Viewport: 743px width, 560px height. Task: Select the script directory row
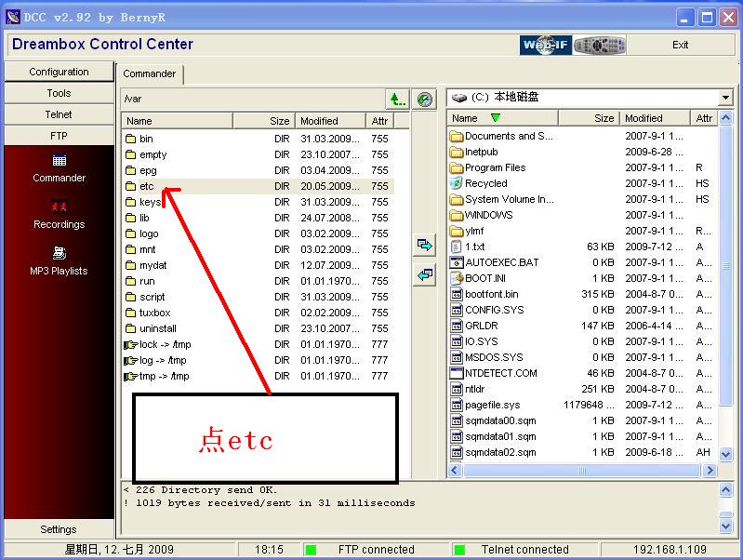pos(259,297)
